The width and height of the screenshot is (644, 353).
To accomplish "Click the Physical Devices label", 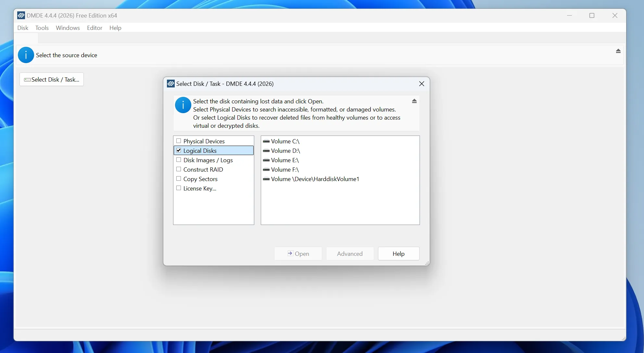I will [x=204, y=141].
